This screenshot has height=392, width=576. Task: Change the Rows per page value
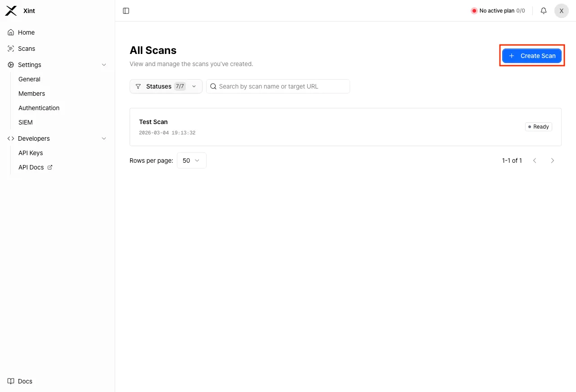(191, 160)
